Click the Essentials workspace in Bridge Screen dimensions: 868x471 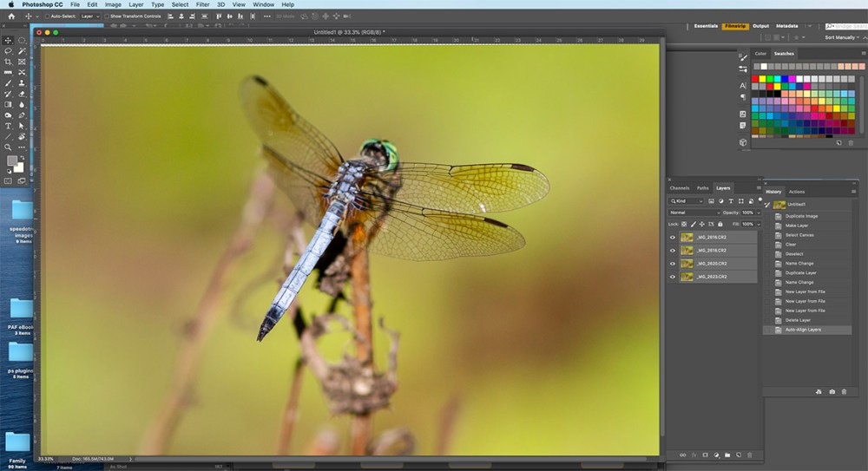(706, 26)
